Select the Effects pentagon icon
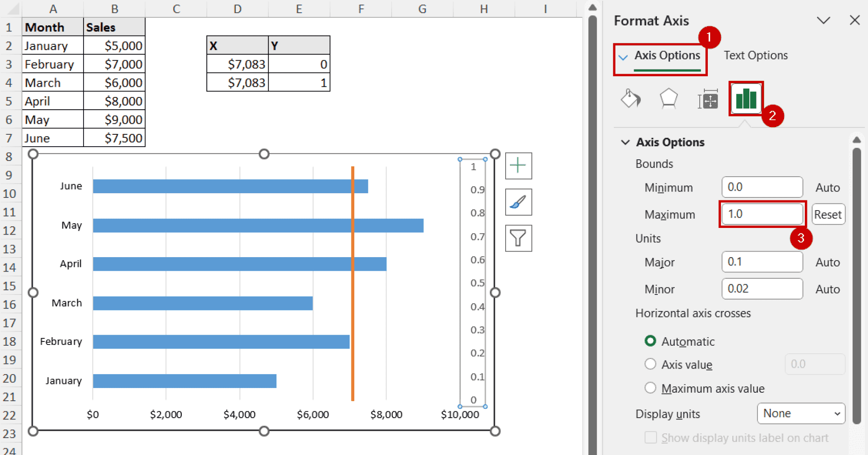This screenshot has width=868, height=455. point(668,99)
